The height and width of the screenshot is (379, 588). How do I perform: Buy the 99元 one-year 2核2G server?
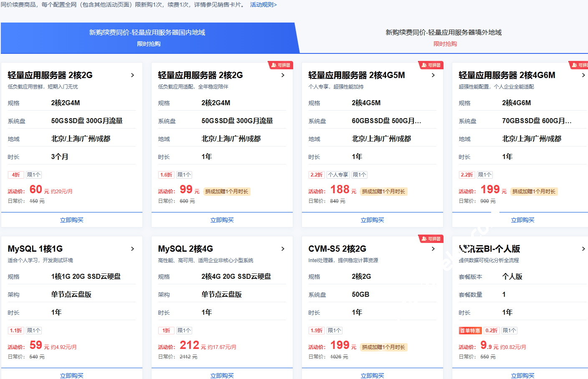click(222, 220)
